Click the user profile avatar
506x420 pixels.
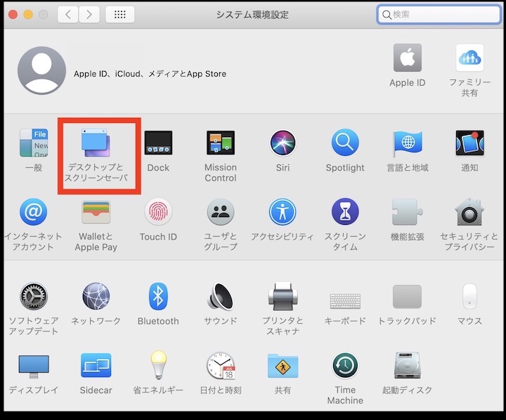coord(41,70)
